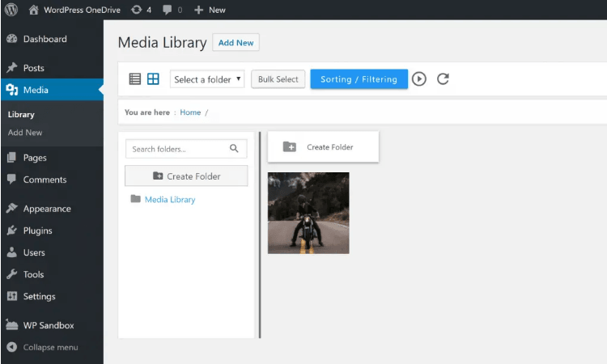Image resolution: width=607 pixels, height=364 pixels.
Task: Click the Comments bubble icon in sidebar
Action: pos(12,179)
